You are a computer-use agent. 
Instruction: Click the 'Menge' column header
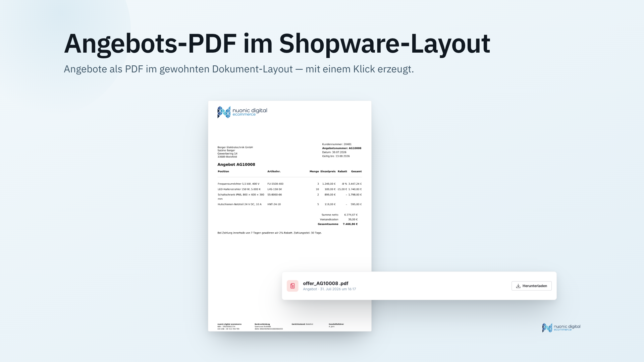[x=314, y=172]
